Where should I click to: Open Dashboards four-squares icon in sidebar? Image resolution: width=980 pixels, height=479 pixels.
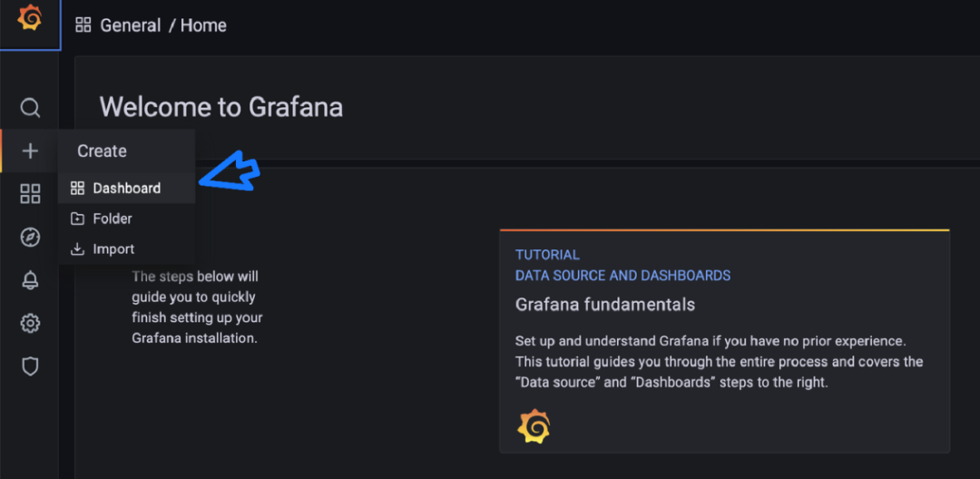30,193
